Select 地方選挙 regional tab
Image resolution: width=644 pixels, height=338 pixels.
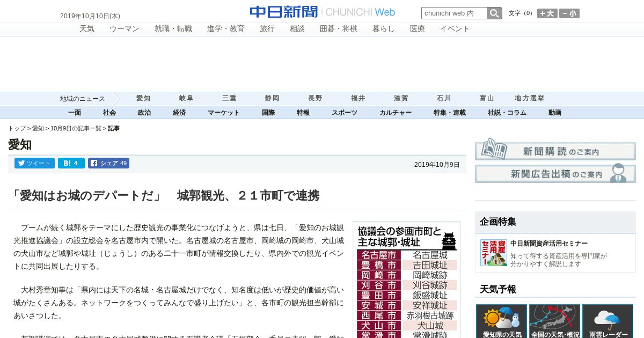coord(530,99)
